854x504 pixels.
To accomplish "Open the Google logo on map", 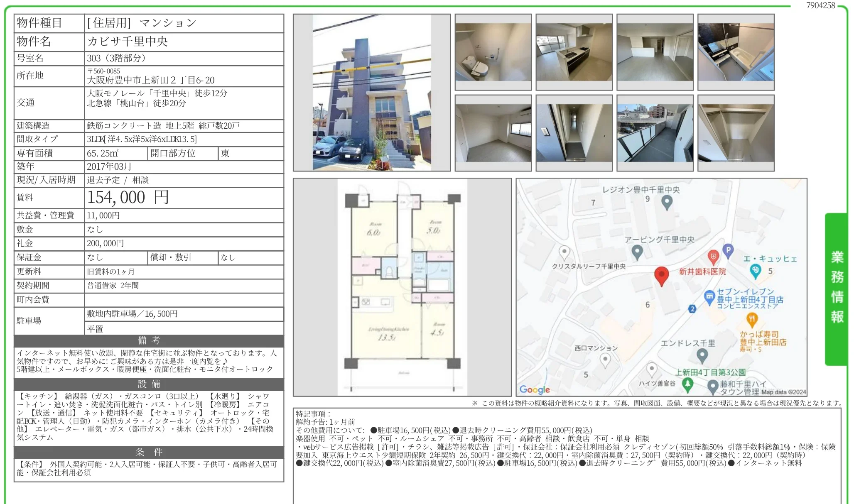I will (535, 389).
